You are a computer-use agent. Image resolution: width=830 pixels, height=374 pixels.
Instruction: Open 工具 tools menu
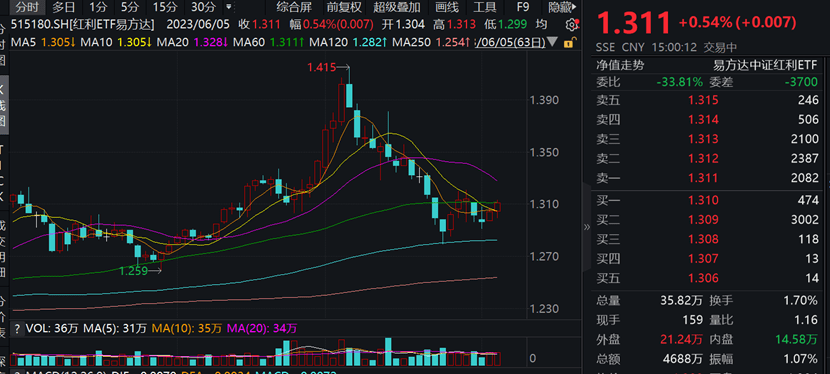(484, 7)
